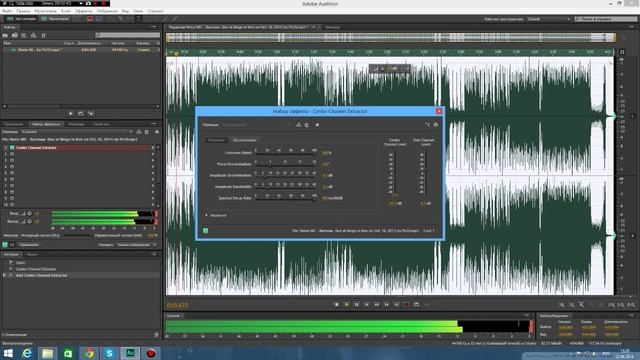The image size is (640, 360).
Task: Click the Side Channel Levels vertical slider
Action: click(x=426, y=173)
